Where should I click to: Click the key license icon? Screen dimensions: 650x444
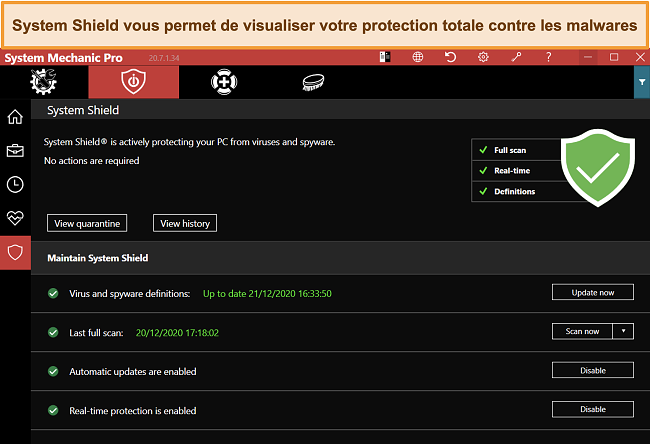[x=516, y=57]
